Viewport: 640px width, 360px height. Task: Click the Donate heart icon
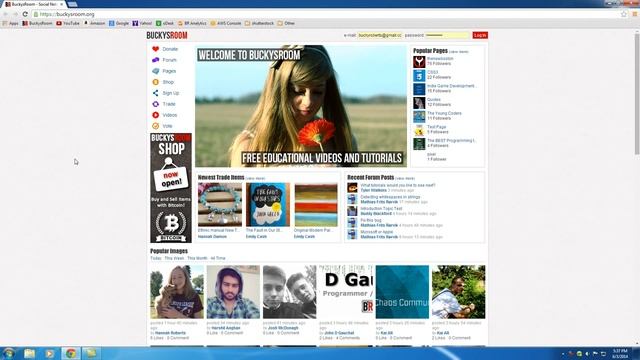(156, 49)
